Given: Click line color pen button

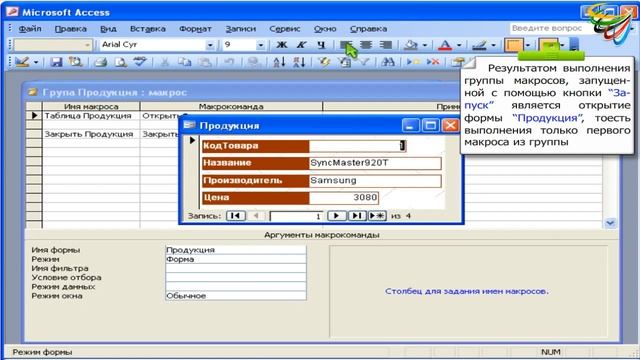Looking at the screenshot, I should point(480,44).
